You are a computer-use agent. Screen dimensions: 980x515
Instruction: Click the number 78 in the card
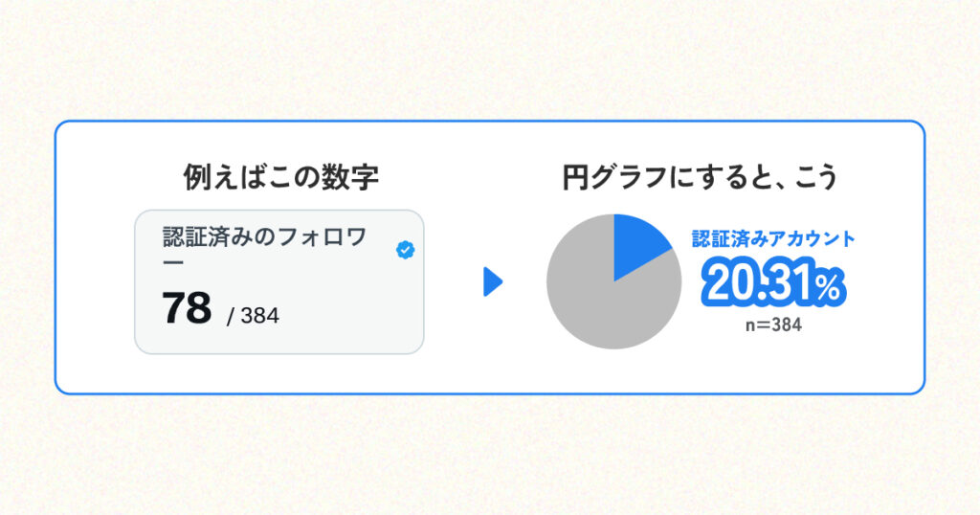pyautogui.click(x=187, y=308)
